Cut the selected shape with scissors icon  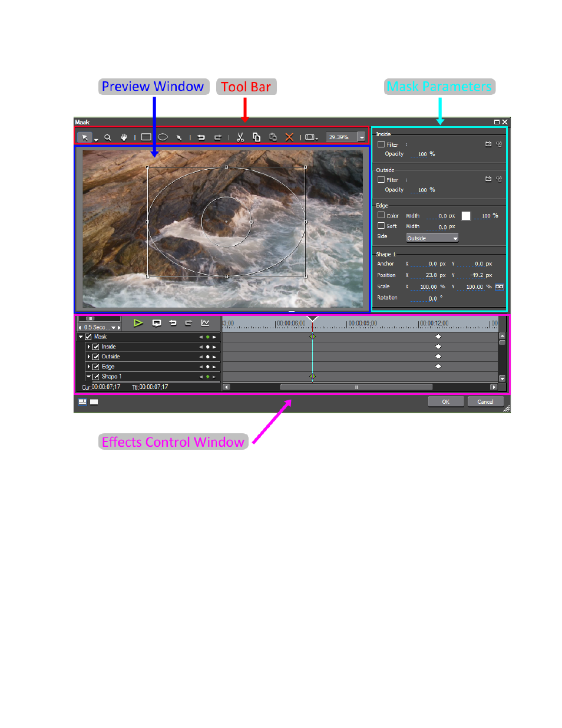coord(240,137)
